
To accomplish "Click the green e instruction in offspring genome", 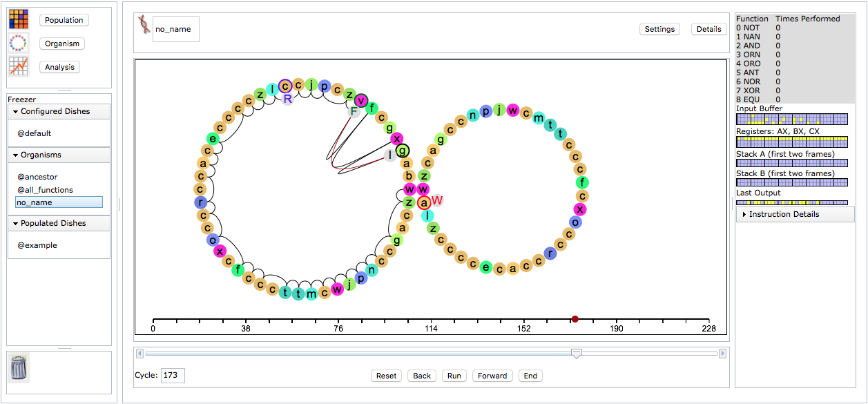I will coord(486,267).
